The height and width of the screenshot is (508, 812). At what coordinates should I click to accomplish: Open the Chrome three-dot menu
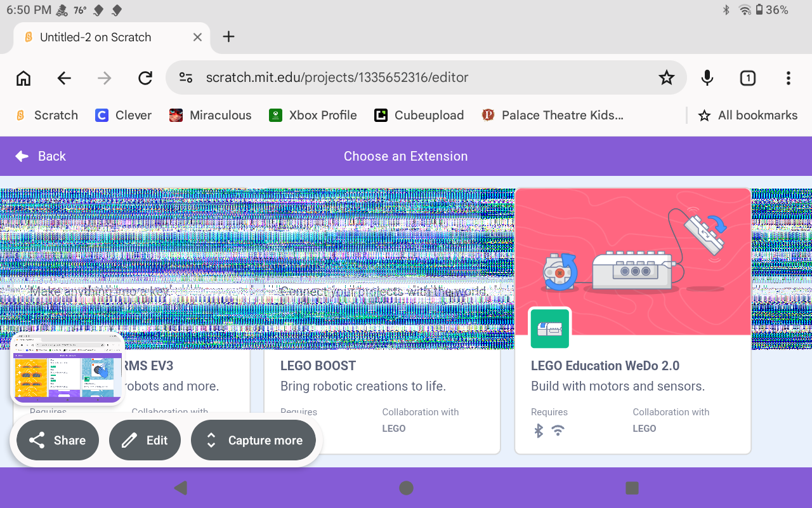(789, 78)
